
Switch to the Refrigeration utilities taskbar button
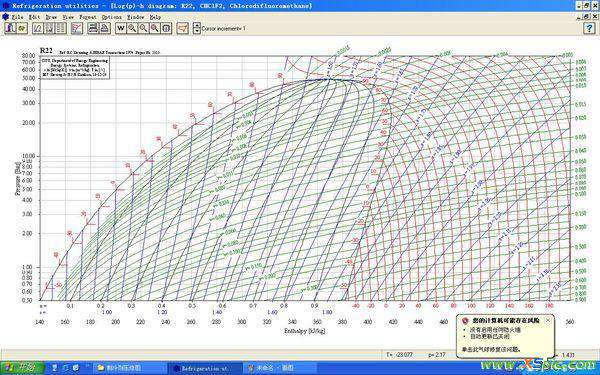point(204,368)
